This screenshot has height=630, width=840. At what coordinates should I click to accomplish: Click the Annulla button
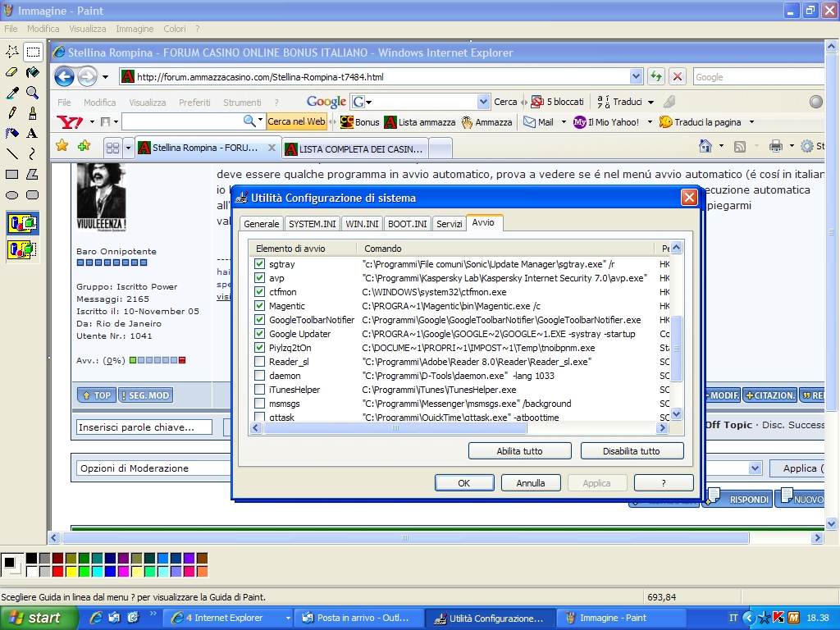tap(531, 482)
